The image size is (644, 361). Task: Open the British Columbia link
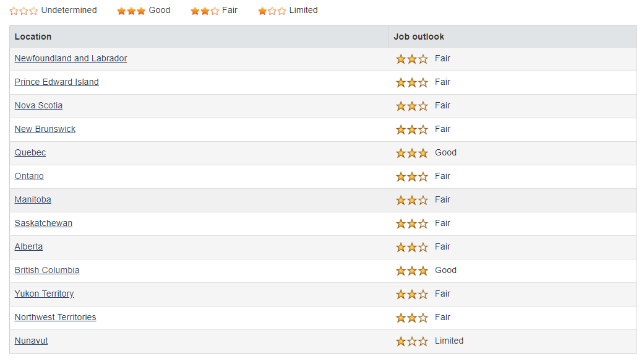pyautogui.click(x=47, y=270)
